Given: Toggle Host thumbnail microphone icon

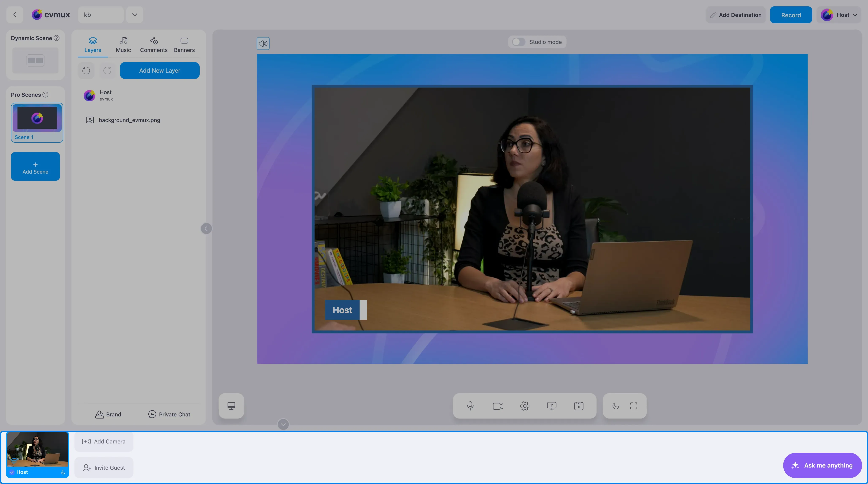Looking at the screenshot, I should coord(63,472).
